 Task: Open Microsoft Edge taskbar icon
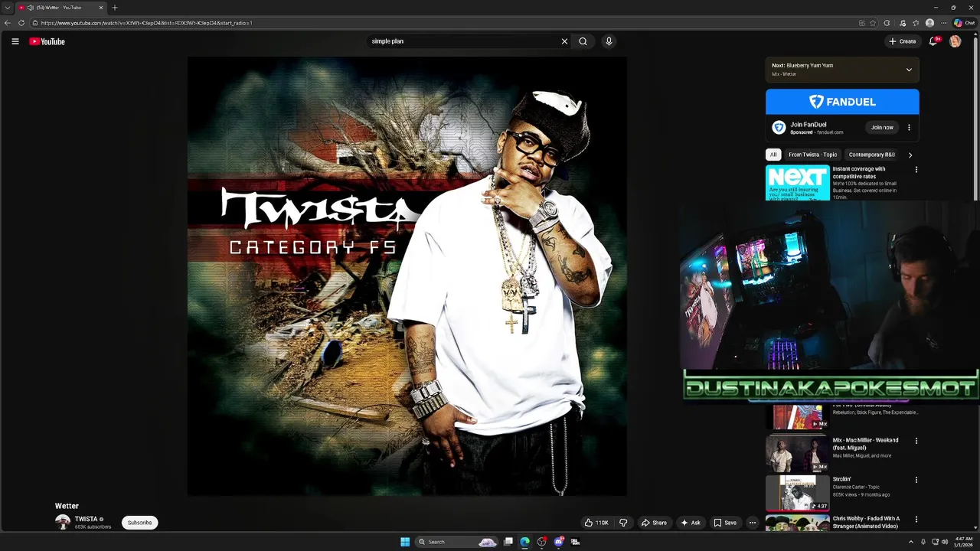524,542
